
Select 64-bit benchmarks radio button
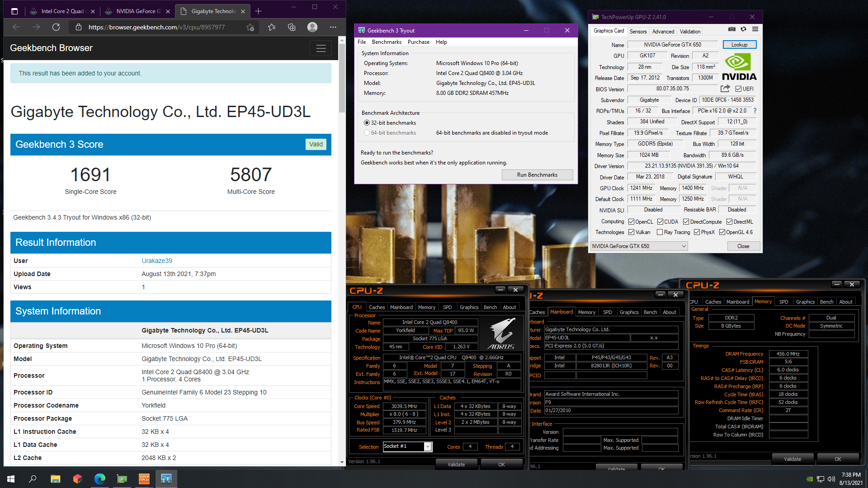point(367,133)
